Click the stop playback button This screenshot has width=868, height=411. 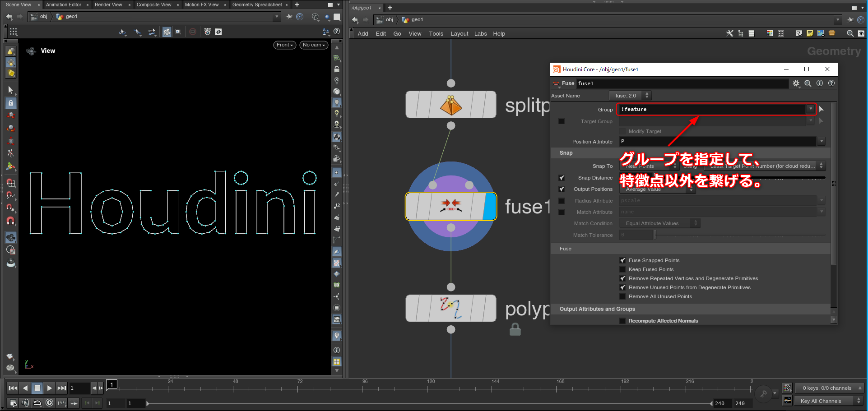pyautogui.click(x=37, y=388)
